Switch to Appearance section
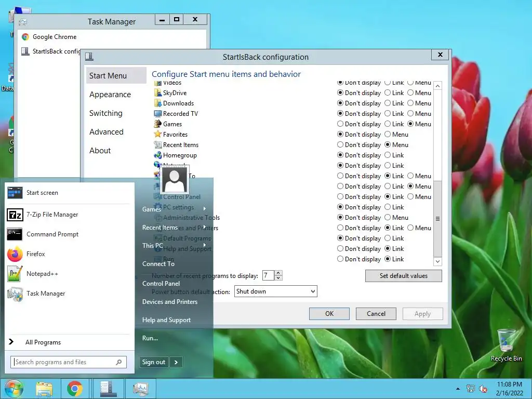 coord(110,95)
